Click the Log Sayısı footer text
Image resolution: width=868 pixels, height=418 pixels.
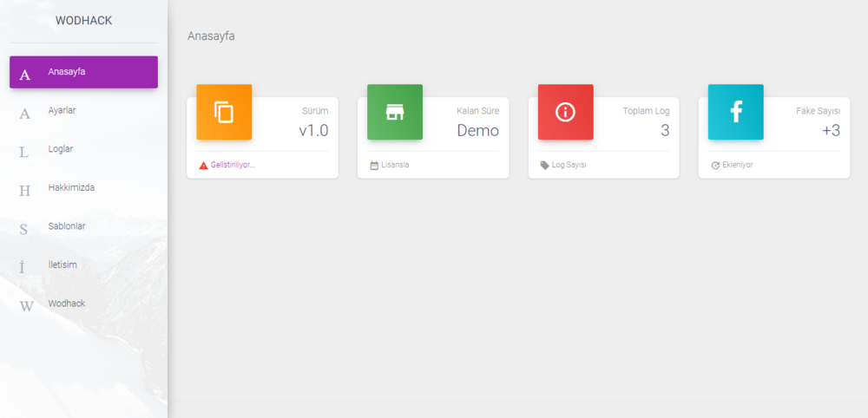[x=569, y=166]
